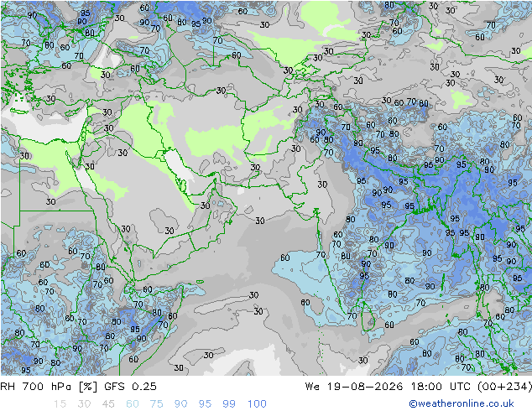Click legend value 99
The image size is (532, 411).
[229, 404]
